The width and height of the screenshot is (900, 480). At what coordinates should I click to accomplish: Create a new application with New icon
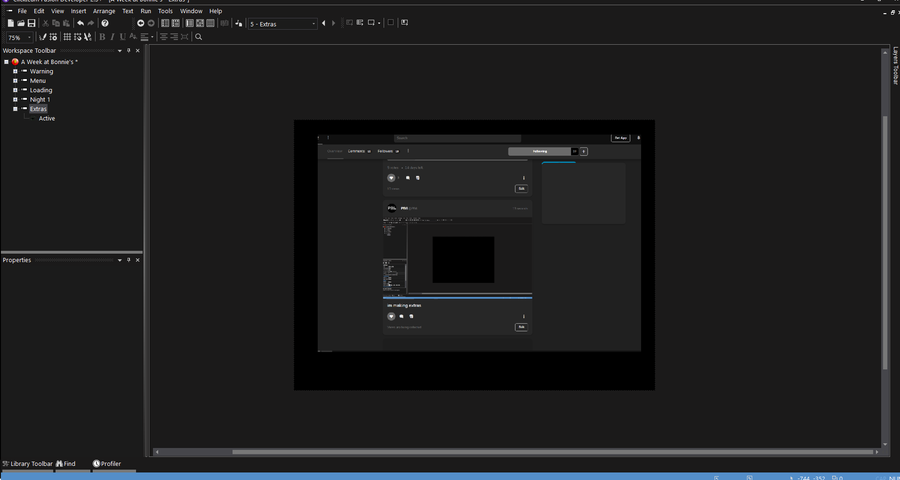[x=10, y=23]
